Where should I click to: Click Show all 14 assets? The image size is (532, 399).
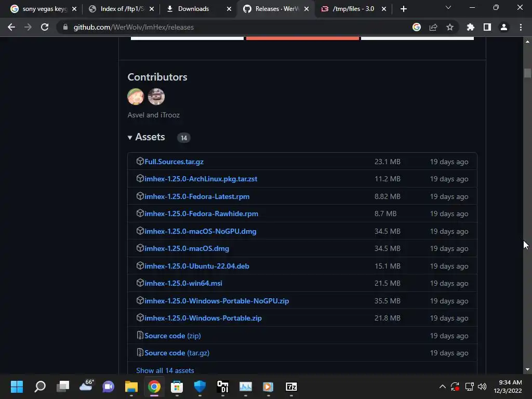tap(165, 370)
